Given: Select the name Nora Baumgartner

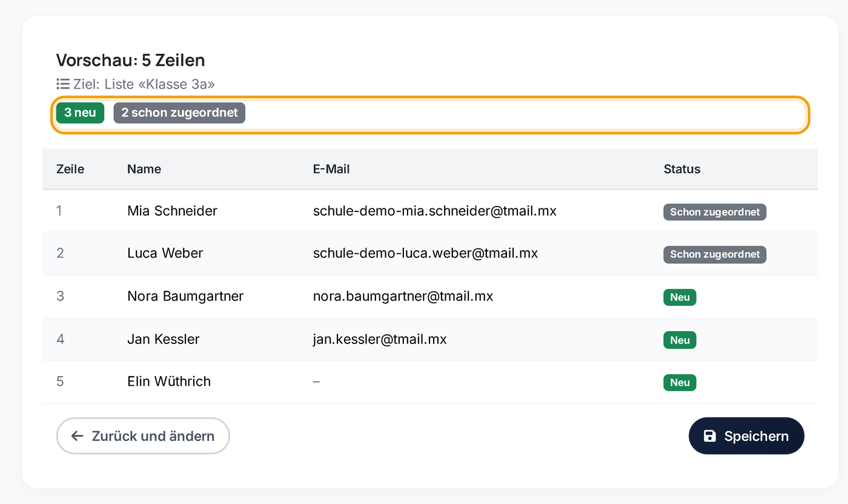Looking at the screenshot, I should tap(185, 296).
